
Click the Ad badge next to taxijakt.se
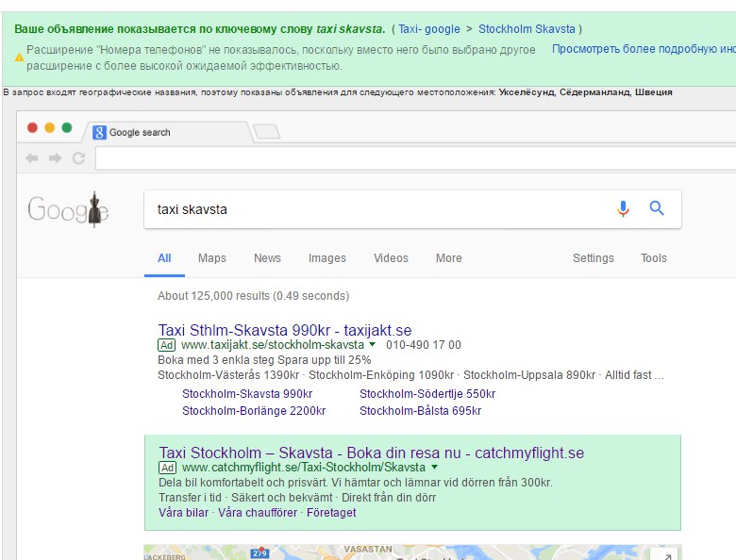pyautogui.click(x=167, y=345)
